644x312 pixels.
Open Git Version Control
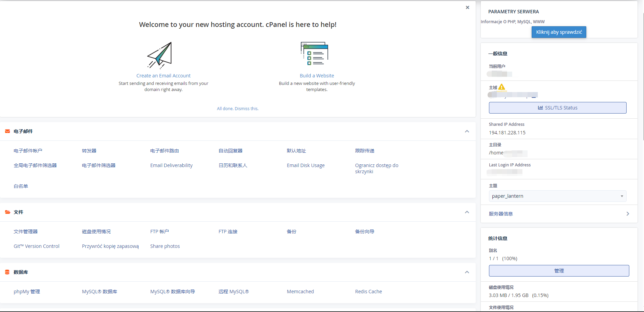pyautogui.click(x=37, y=246)
